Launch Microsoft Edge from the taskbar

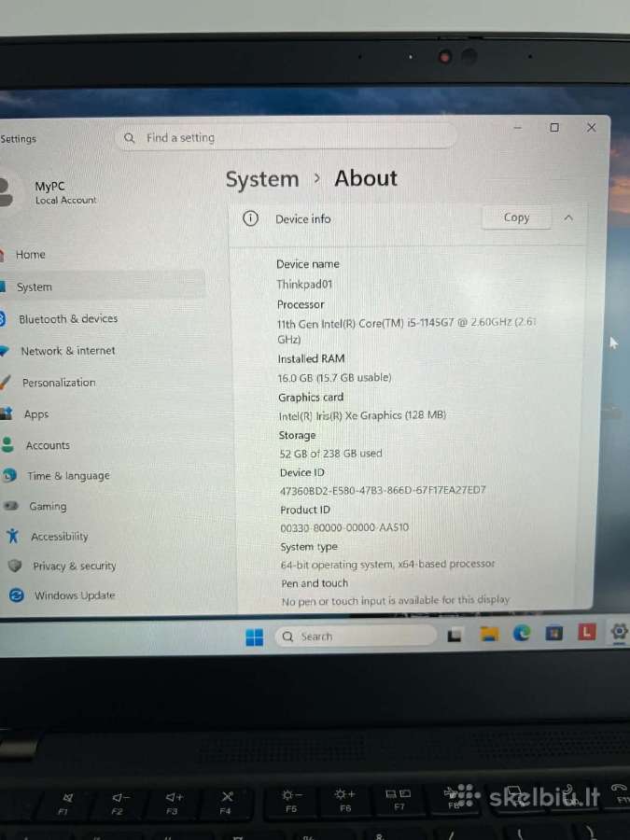[x=521, y=633]
